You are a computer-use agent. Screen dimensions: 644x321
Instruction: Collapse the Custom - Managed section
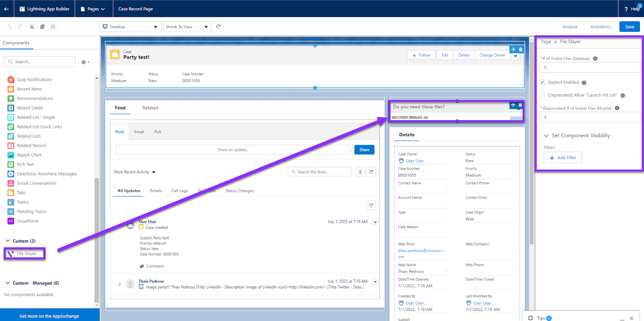(x=8, y=283)
